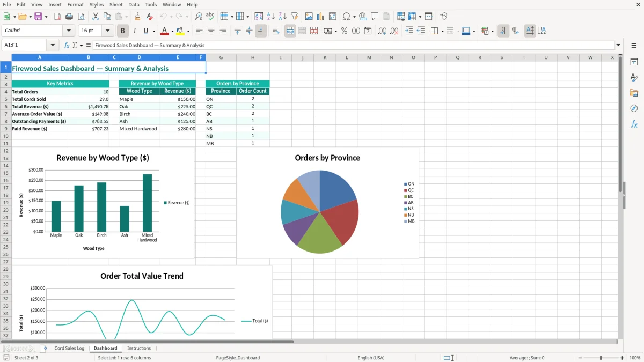Switch to Cord Sales Log sheet tab
This screenshot has height=362, width=644.
coord(69,348)
